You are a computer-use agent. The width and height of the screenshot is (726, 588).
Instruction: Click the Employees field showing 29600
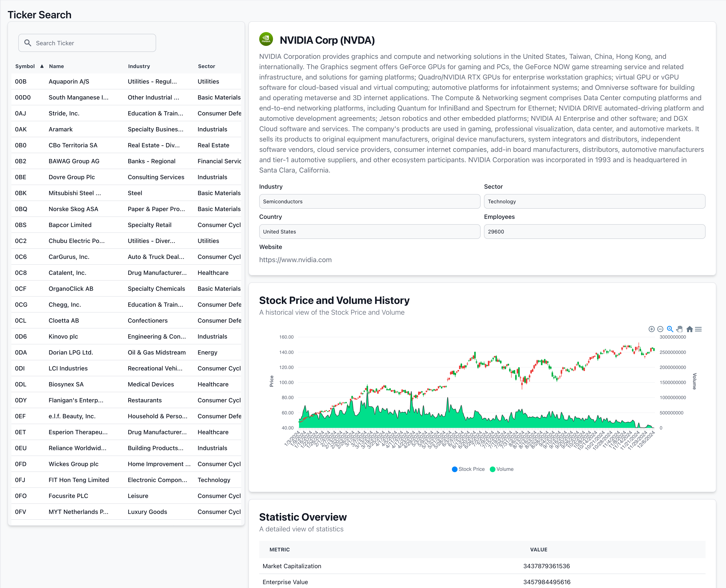point(594,232)
